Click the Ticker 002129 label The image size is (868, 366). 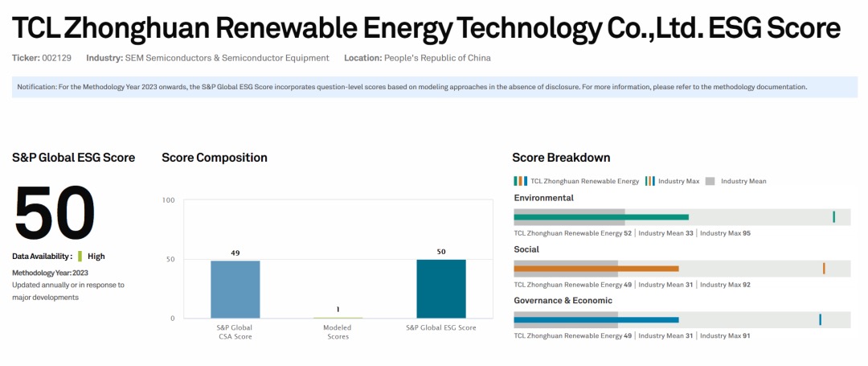pyautogui.click(x=39, y=58)
